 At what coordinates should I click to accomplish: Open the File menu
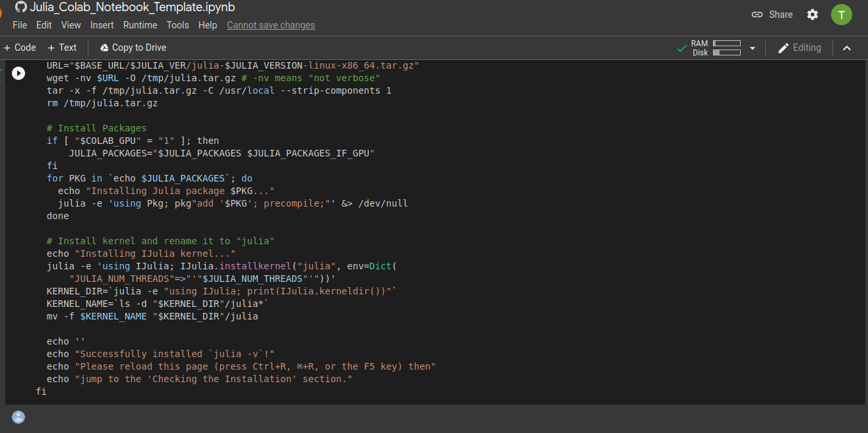(19, 25)
